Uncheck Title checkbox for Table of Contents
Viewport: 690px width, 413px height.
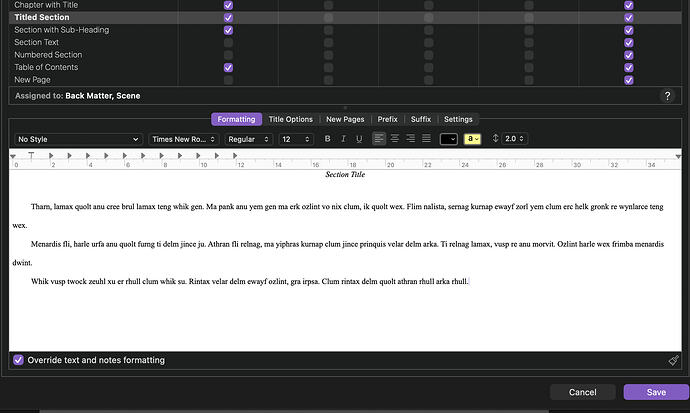click(x=228, y=68)
